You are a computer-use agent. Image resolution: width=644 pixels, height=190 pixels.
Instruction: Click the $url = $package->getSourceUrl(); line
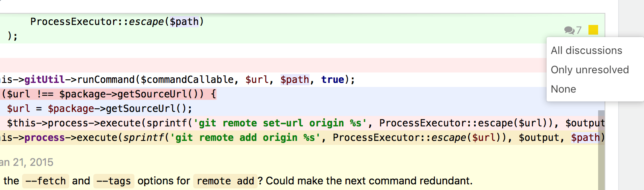click(99, 109)
